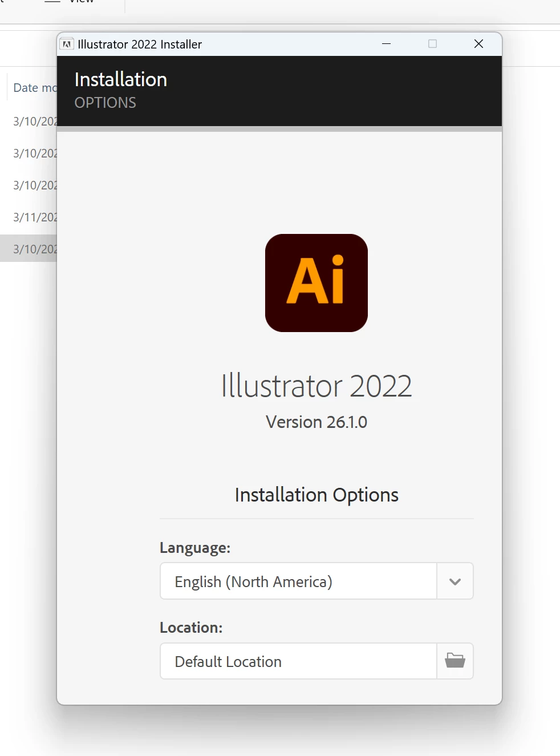Click the OPTIONS subtitle in header
This screenshot has height=756, width=560.
coord(105,103)
